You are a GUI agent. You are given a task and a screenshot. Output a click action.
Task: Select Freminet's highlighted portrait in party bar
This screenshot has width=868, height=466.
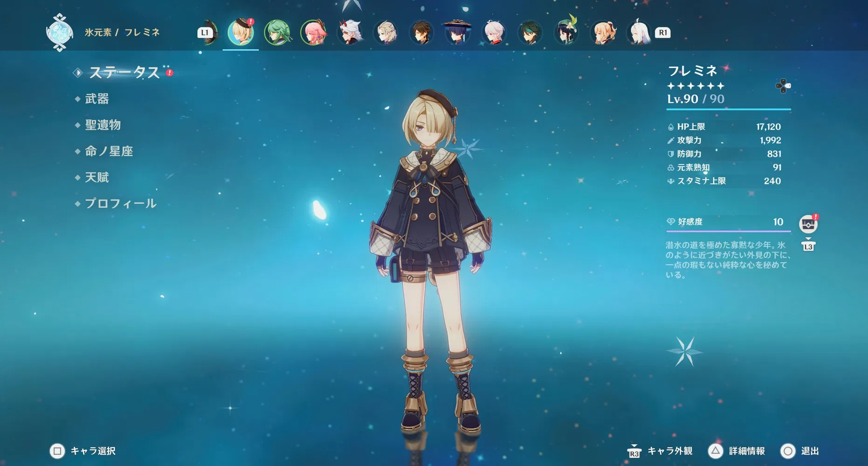pyautogui.click(x=241, y=32)
